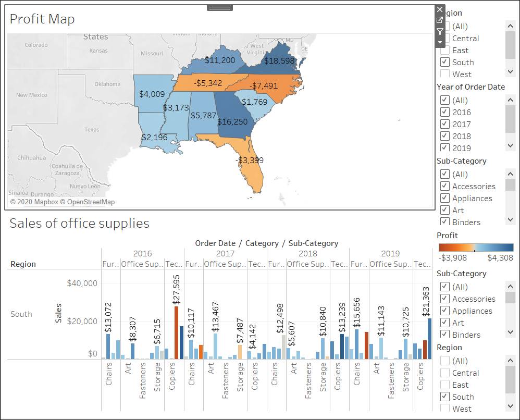The image size is (520, 420).
Task: Uncheck (All) in the Sub-Category filter
Action: click(445, 174)
